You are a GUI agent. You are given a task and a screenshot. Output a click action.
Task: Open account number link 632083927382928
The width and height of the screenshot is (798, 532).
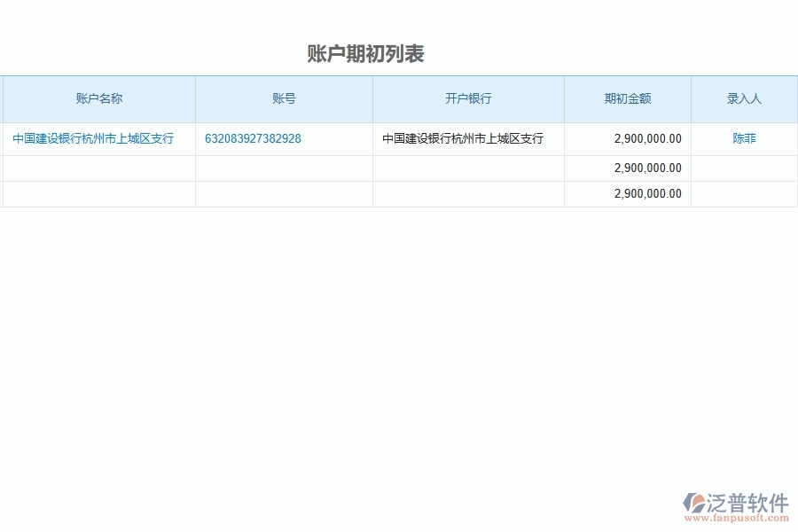(252, 138)
